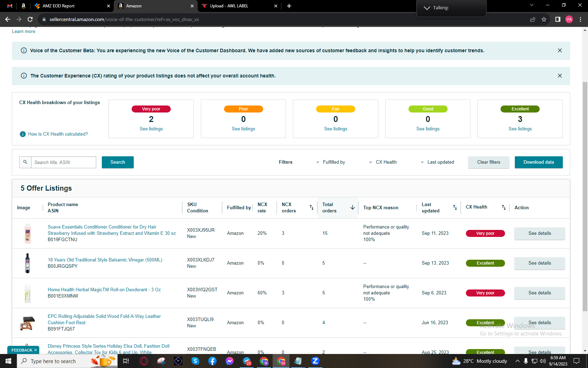Click the Search title, ASIN field
This screenshot has height=368, width=588.
click(x=64, y=162)
